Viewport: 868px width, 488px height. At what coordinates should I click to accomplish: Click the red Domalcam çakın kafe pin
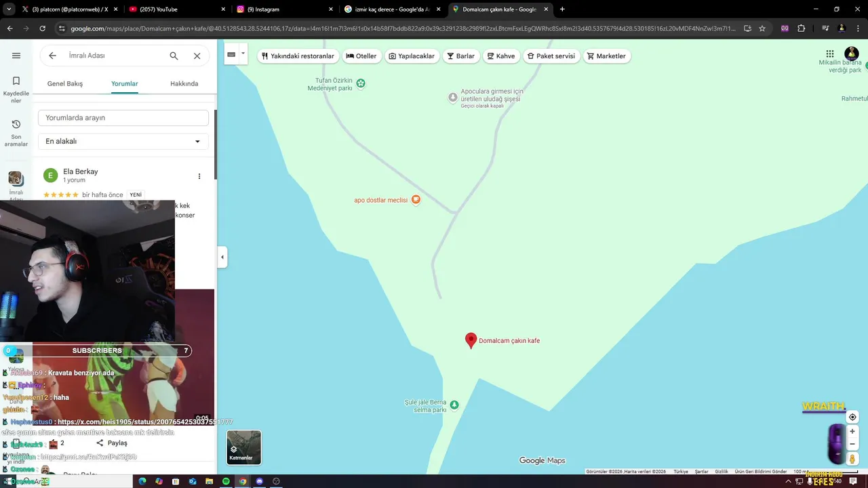tap(471, 340)
